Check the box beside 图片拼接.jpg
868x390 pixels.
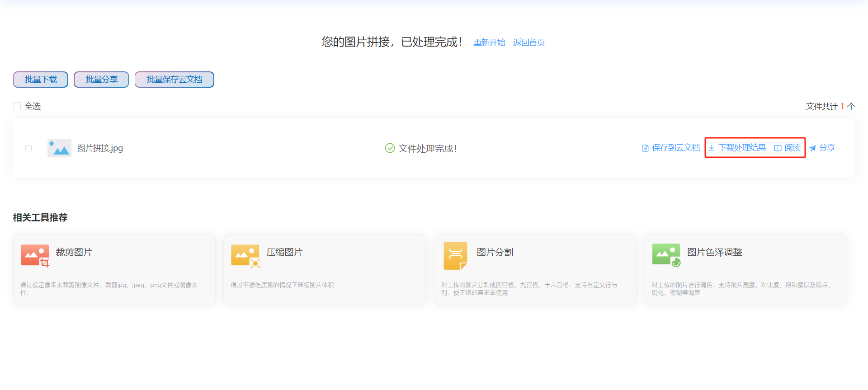pyautogui.click(x=28, y=148)
